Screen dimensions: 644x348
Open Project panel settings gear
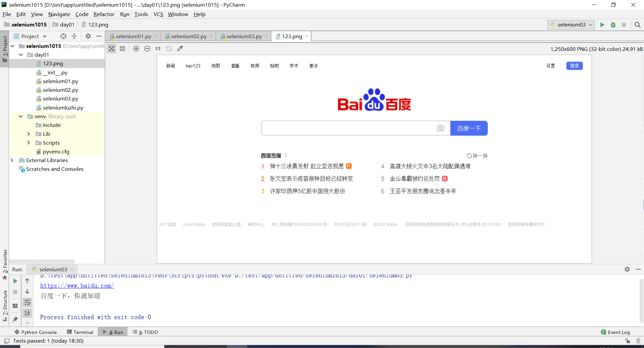(88, 36)
